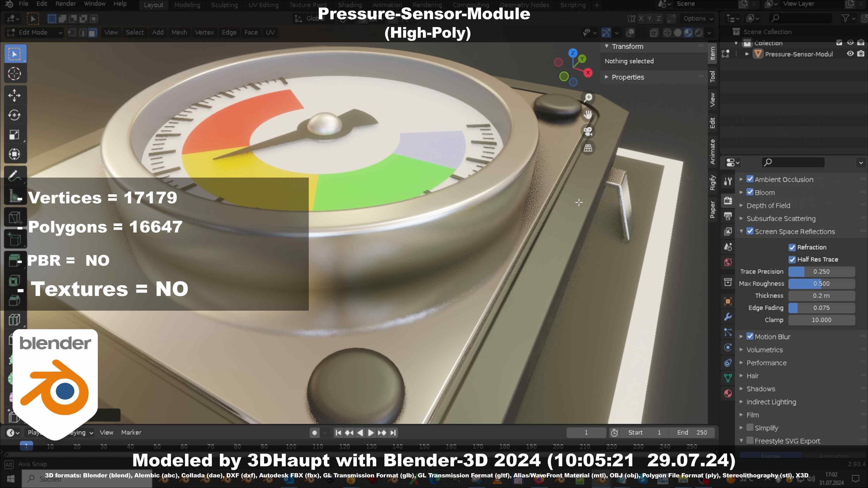Screen dimensions: 868x488
Task: Select the Transform tool
Action: 14,154
